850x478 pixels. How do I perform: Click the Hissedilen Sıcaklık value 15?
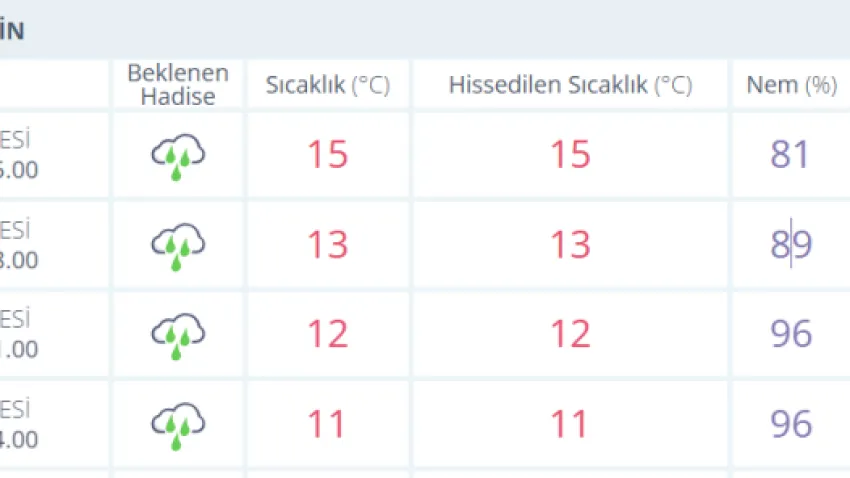point(570,155)
